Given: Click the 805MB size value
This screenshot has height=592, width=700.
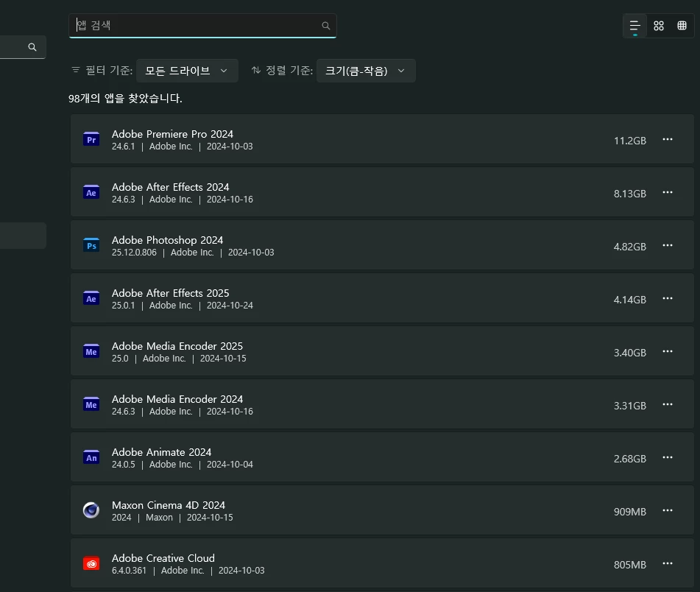Looking at the screenshot, I should tap(630, 565).
